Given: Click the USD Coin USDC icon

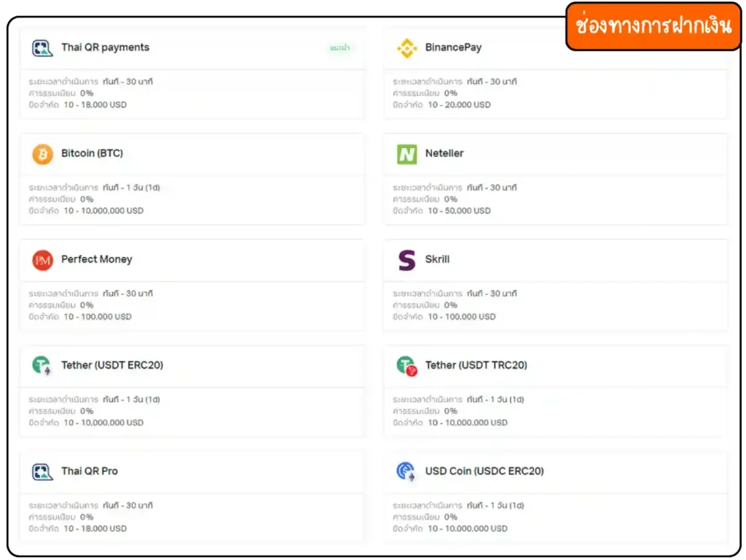Looking at the screenshot, I should click(x=407, y=472).
